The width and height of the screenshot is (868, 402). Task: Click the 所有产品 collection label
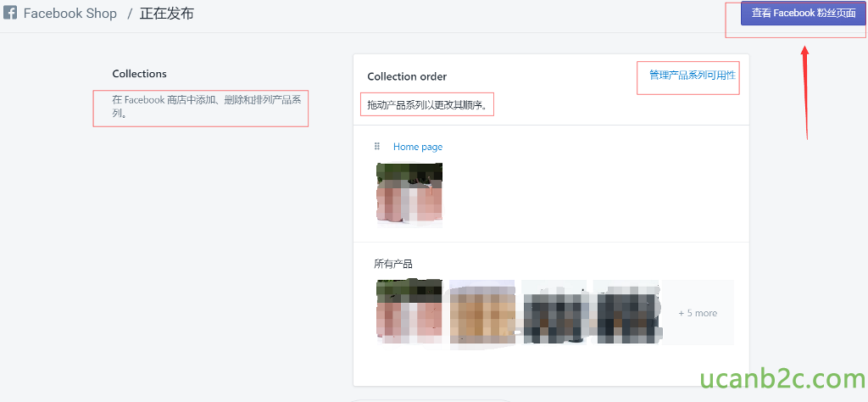pos(393,264)
